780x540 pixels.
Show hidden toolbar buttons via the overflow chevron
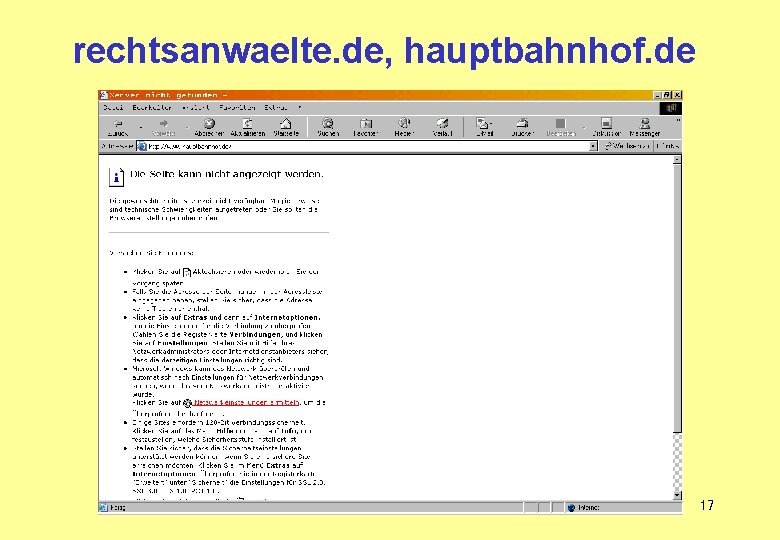(x=678, y=121)
